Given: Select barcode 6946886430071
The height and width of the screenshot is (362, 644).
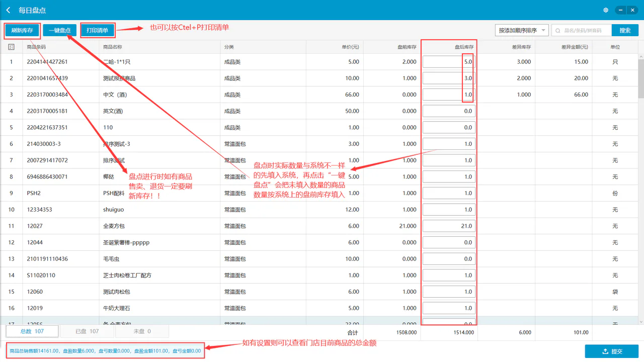Looking at the screenshot, I should pyautogui.click(x=47, y=177).
